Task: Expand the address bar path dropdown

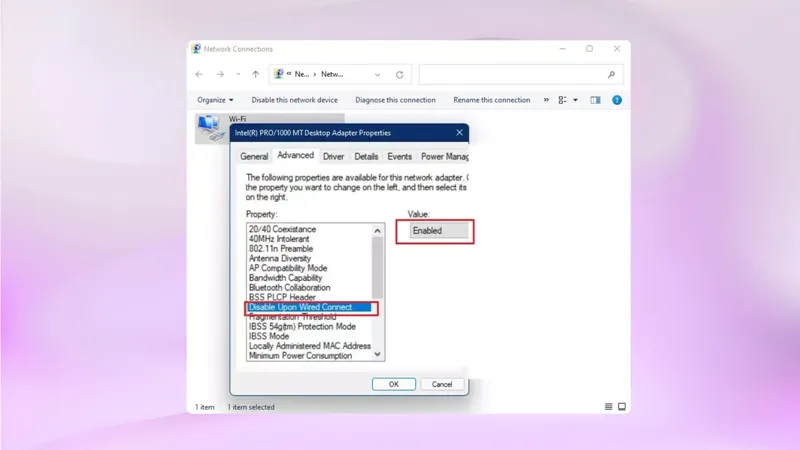Action: coord(378,74)
